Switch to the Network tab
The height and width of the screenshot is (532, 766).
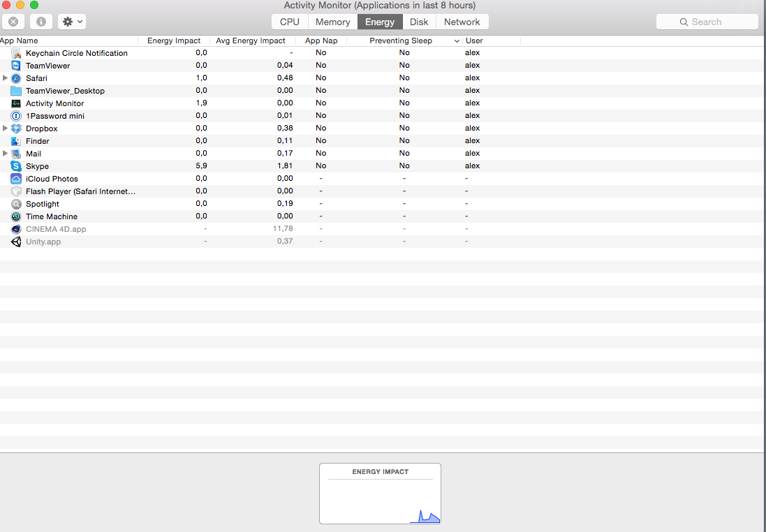click(462, 22)
